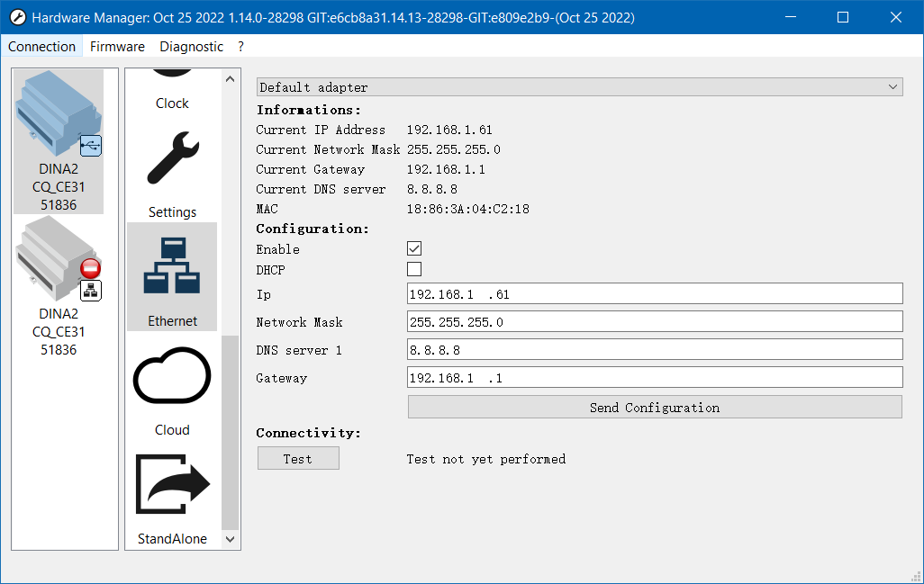Open the Diagnostic menu

coord(192,47)
